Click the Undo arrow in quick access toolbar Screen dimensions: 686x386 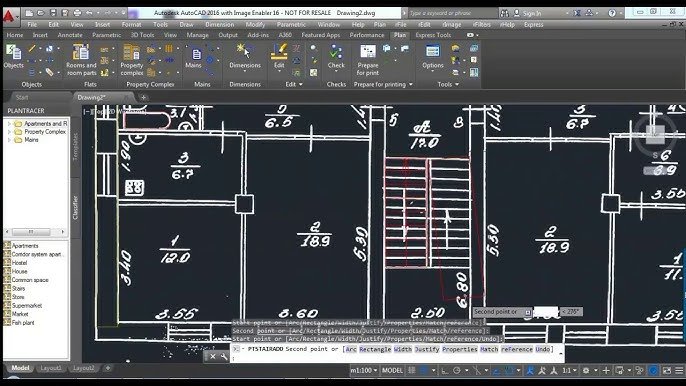(89, 13)
